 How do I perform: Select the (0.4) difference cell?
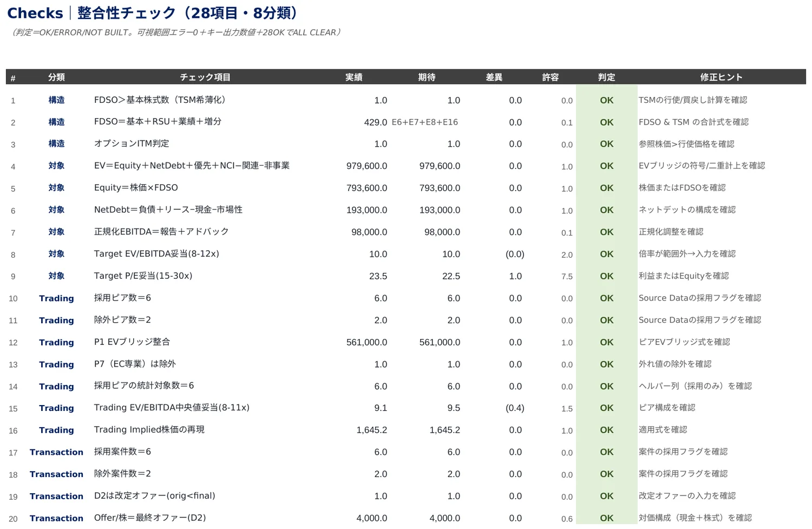[514, 408]
